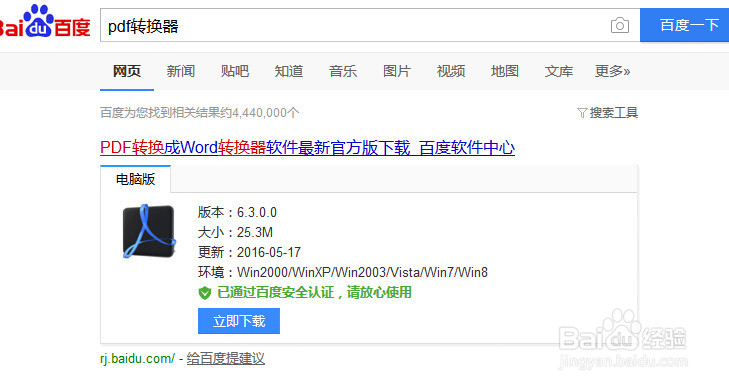Open 搜索工具 search tools
The image size is (729, 387).
coord(613,113)
